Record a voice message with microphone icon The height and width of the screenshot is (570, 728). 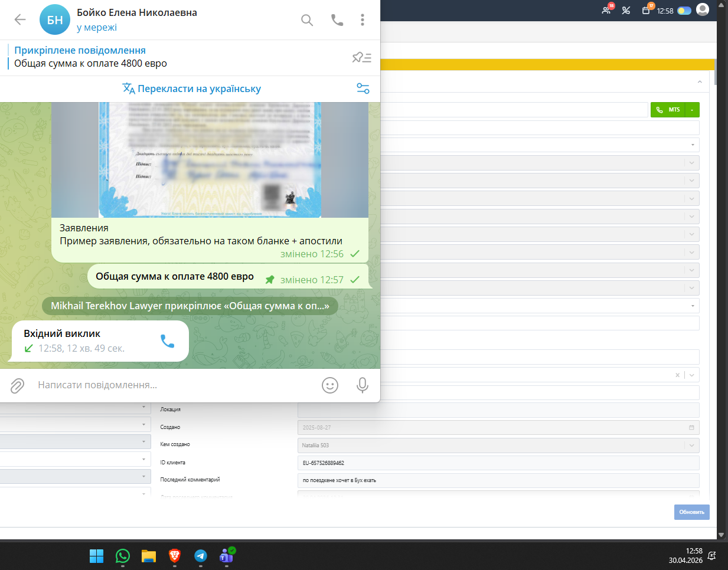coord(363,385)
